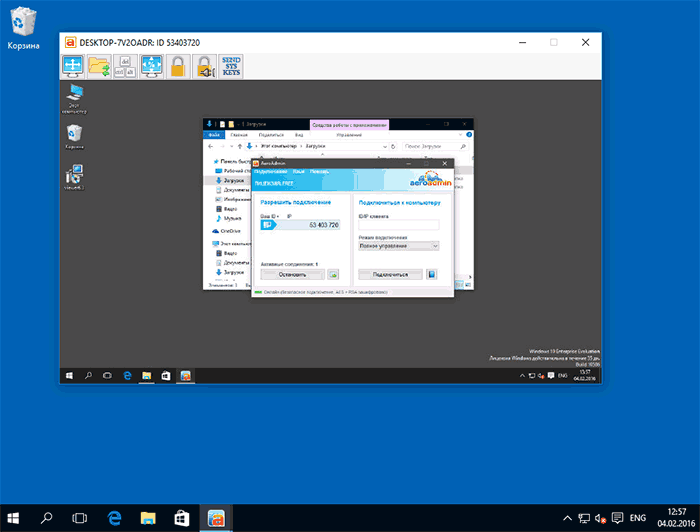Screen dimensions: 700x532
Task: Open local Action Center notifications
Action: (617, 518)
